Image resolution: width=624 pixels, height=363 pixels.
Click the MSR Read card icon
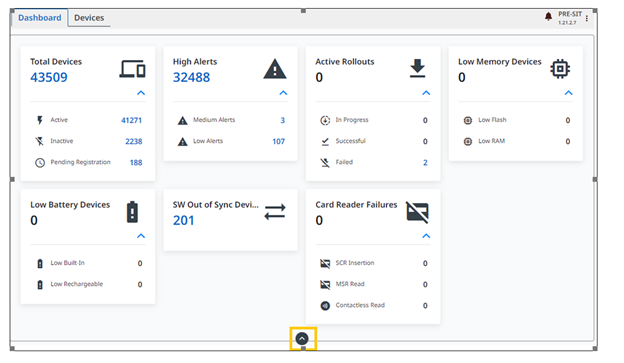pyautogui.click(x=325, y=285)
